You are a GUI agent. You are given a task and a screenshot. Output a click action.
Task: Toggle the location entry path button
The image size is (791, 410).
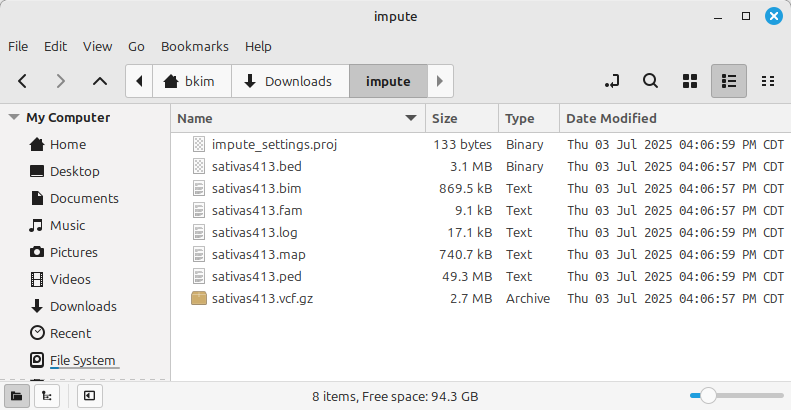(x=612, y=81)
